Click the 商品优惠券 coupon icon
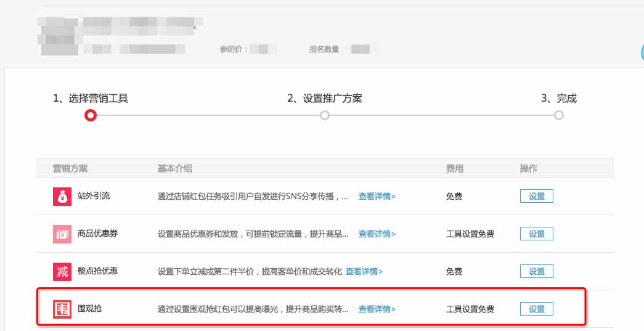Screen dimensions: 644x331 (62, 234)
